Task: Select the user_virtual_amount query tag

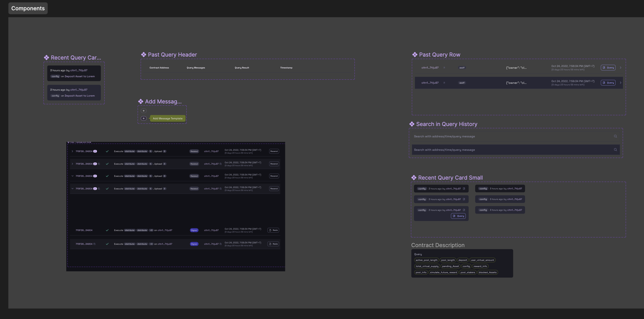Action: click(x=482, y=260)
